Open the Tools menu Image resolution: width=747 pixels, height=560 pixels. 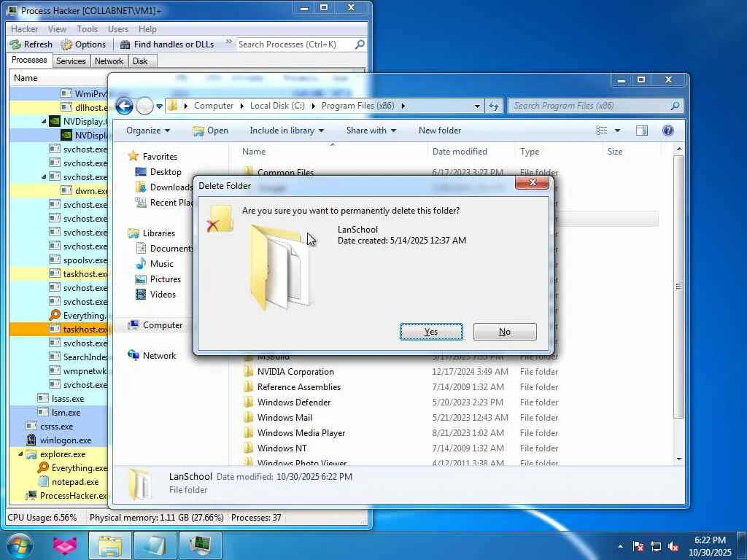(88, 29)
